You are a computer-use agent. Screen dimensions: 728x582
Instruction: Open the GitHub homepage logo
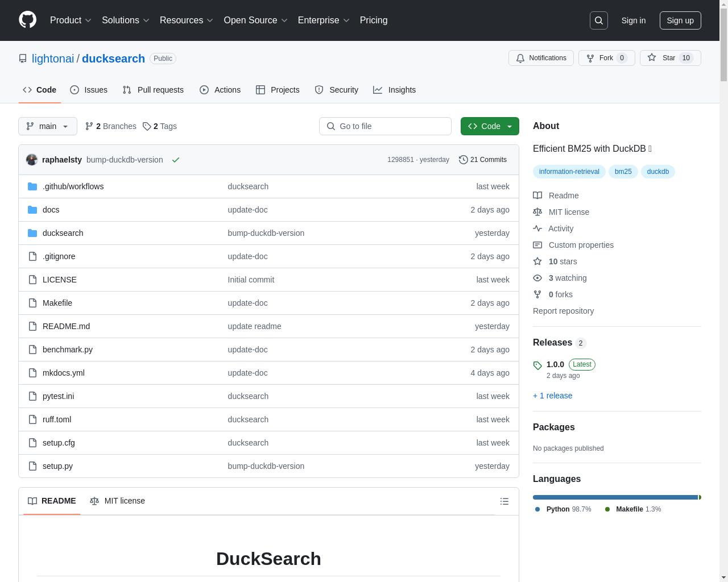(27, 20)
